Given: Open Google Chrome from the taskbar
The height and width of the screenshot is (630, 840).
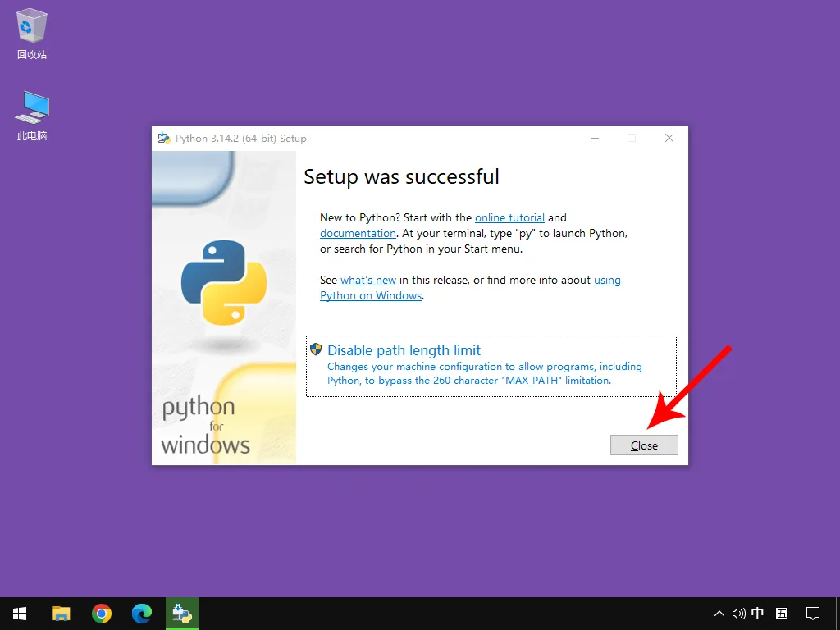Looking at the screenshot, I should coord(102,614).
